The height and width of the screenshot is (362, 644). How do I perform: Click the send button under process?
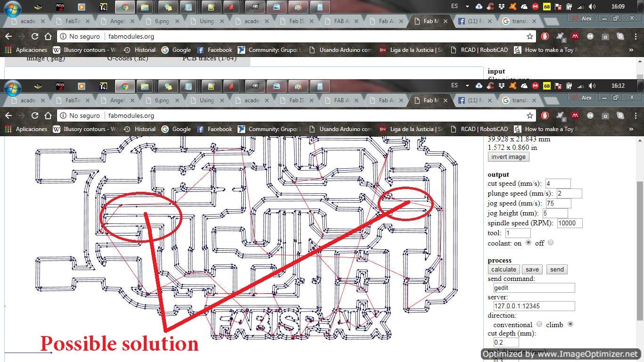coord(557,270)
